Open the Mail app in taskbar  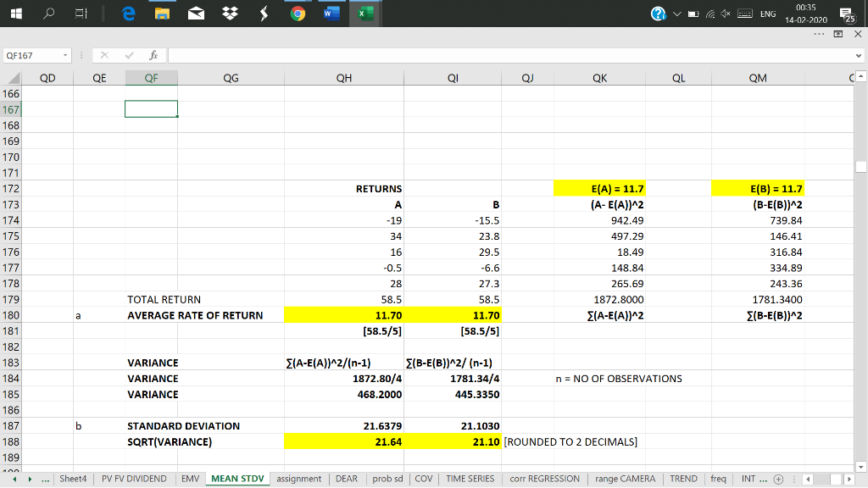(x=196, y=14)
